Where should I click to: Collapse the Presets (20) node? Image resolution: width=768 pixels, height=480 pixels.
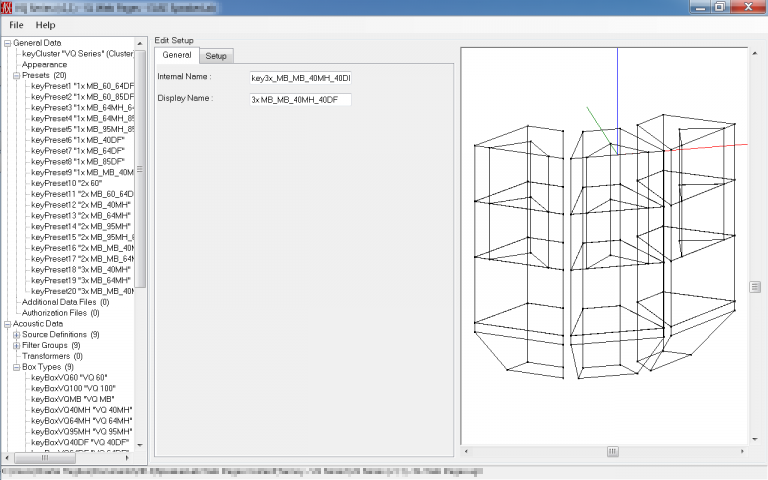tap(16, 75)
